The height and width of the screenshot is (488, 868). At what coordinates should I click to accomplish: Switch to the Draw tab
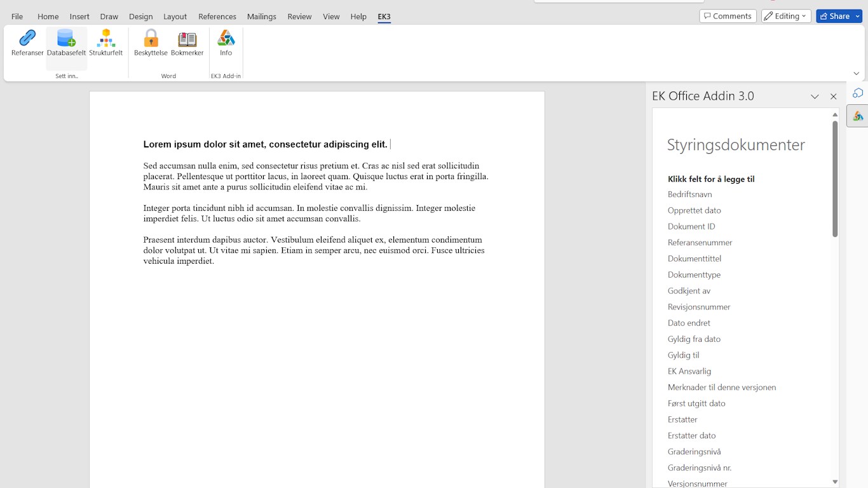point(109,17)
